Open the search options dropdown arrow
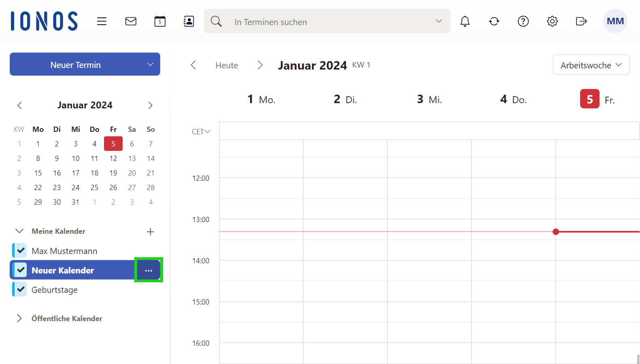640x364 pixels. point(439,21)
